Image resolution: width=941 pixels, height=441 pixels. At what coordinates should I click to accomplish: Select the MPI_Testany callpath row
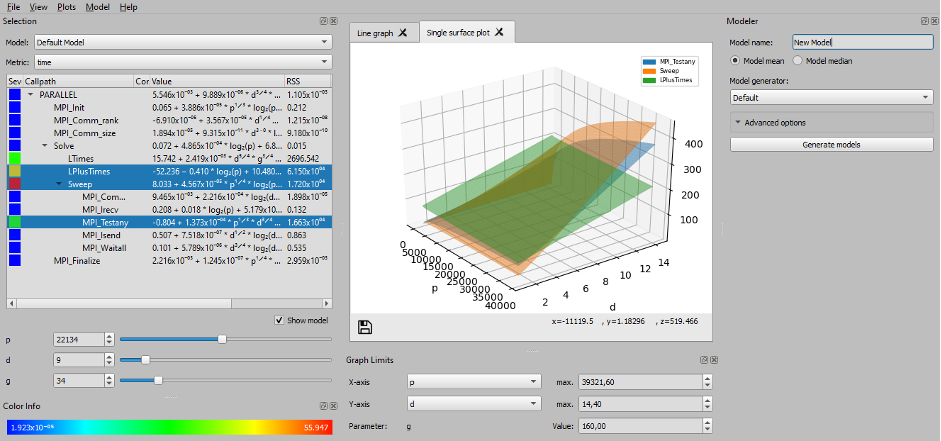point(169,222)
